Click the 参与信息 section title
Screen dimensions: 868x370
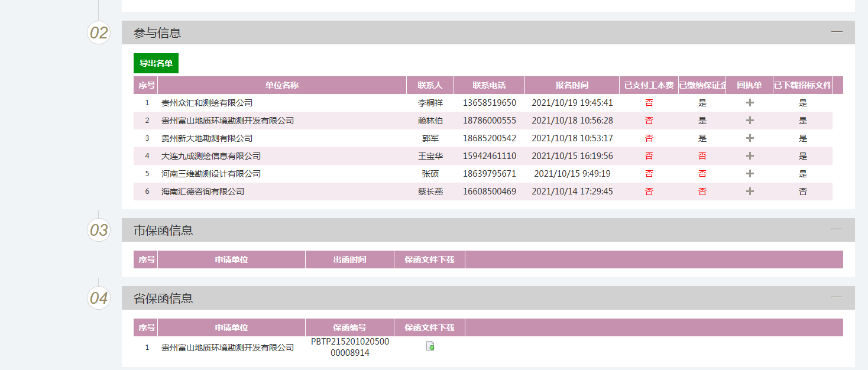(x=157, y=33)
